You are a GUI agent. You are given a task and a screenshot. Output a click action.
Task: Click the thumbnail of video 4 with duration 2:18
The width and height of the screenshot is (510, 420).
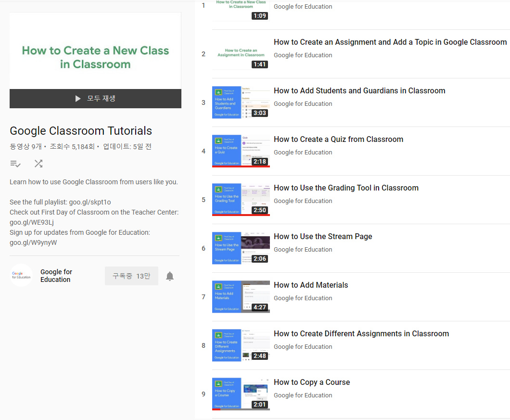[x=241, y=151]
